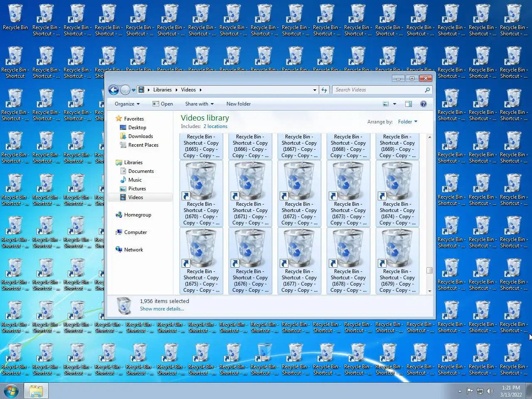This screenshot has height=399, width=532.
Task: Expand the arrow after Videos breadcrumb
Action: 201,90
